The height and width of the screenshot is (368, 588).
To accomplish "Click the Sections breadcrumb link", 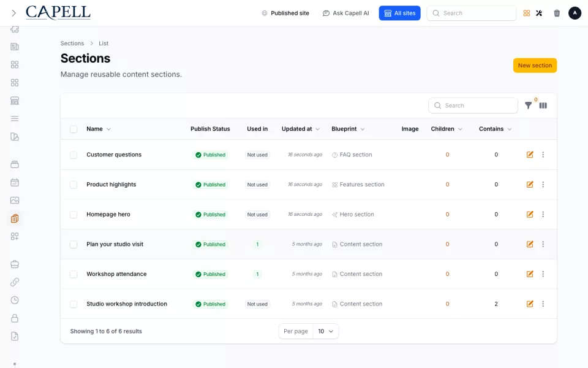I will pos(72,43).
